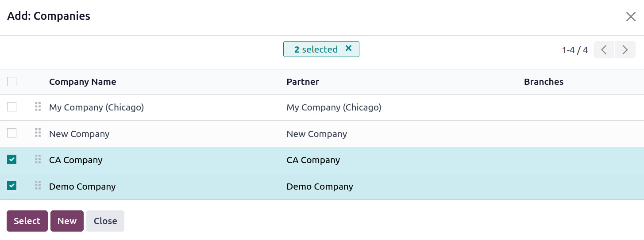This screenshot has height=240, width=644.
Task: Clear selection using the X in '2 selected' badge
Action: click(348, 49)
